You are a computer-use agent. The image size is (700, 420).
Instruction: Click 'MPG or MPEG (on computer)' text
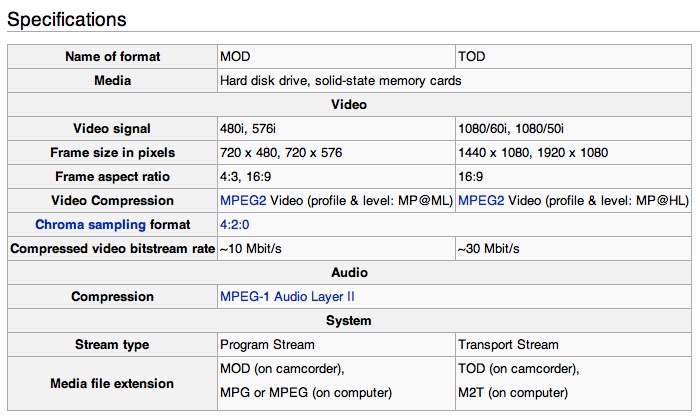(306, 393)
